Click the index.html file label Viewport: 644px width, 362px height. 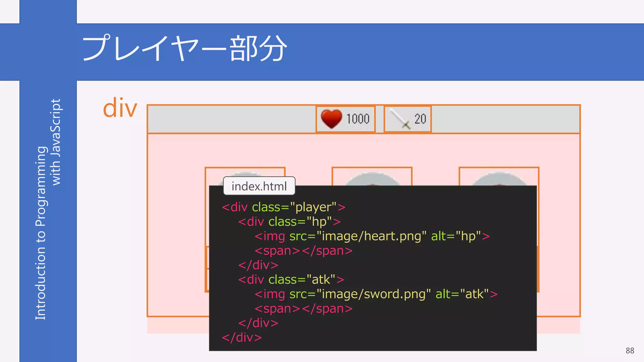tap(259, 186)
